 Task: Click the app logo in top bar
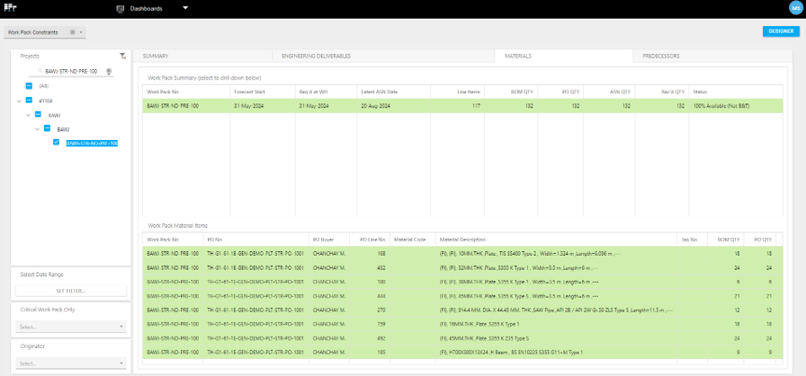tap(10, 8)
